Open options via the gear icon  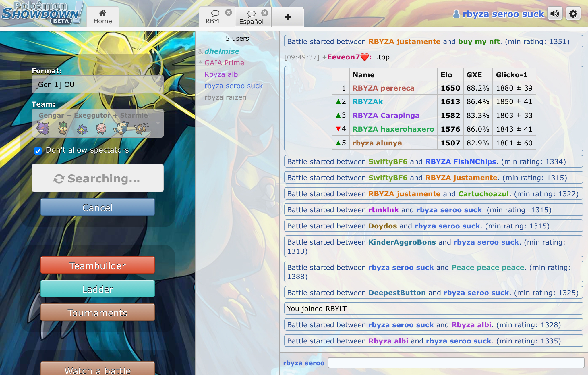tap(573, 14)
